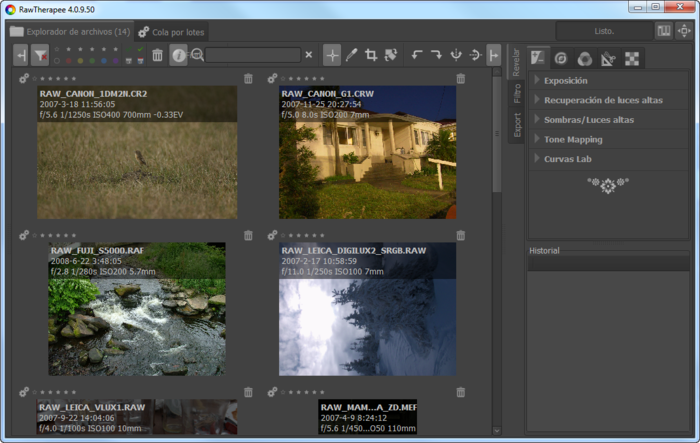The image size is (700, 443).
Task: Select RAW_FUJI_S5000.RAF stream thumbnail
Action: [137, 309]
